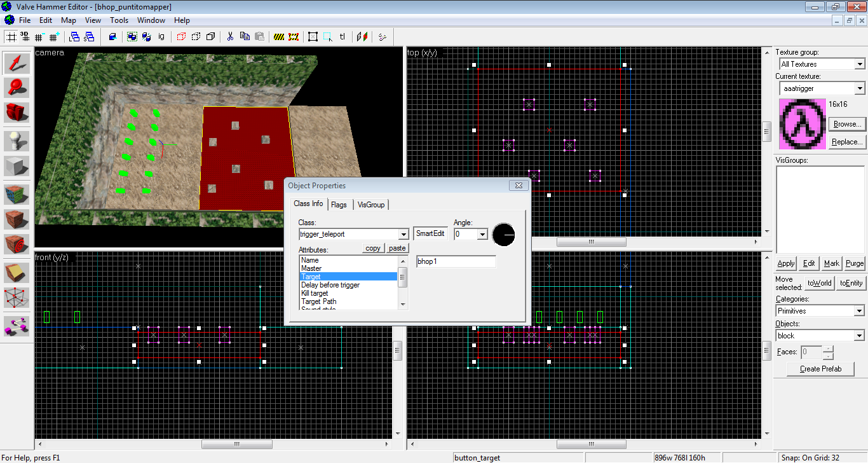Click the Create Prefab button
The height and width of the screenshot is (463, 868).
point(820,369)
